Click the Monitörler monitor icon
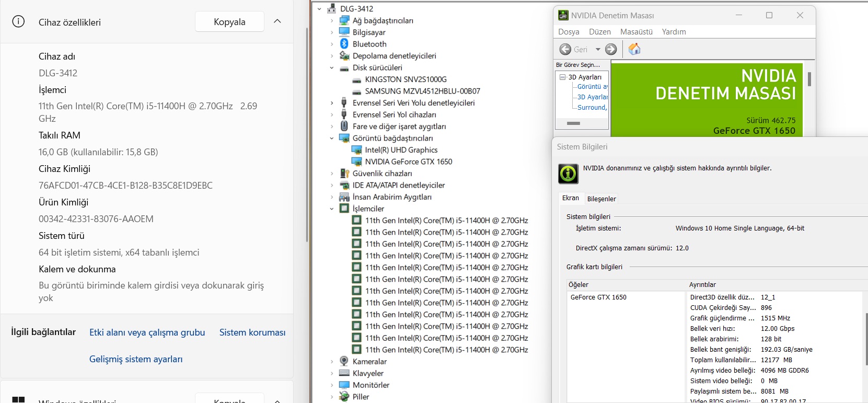 (344, 385)
